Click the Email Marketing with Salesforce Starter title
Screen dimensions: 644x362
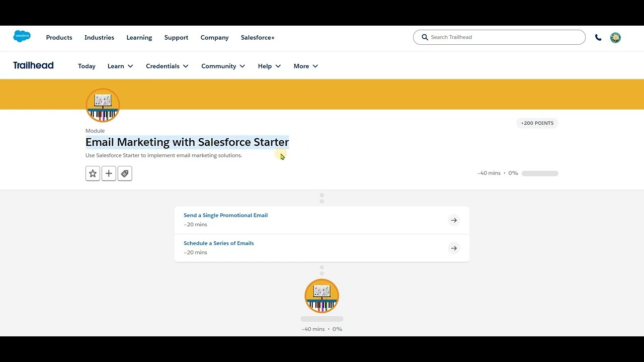pos(187,142)
